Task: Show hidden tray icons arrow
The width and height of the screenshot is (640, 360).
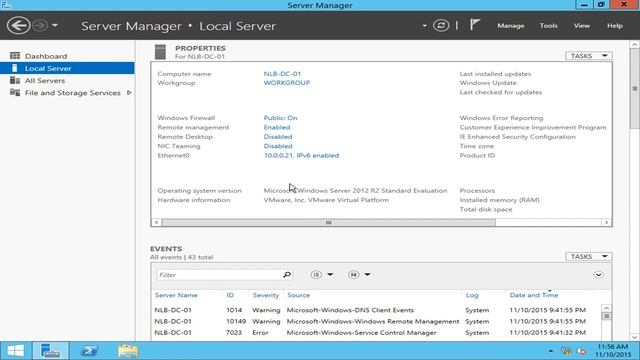Action: [x=551, y=351]
